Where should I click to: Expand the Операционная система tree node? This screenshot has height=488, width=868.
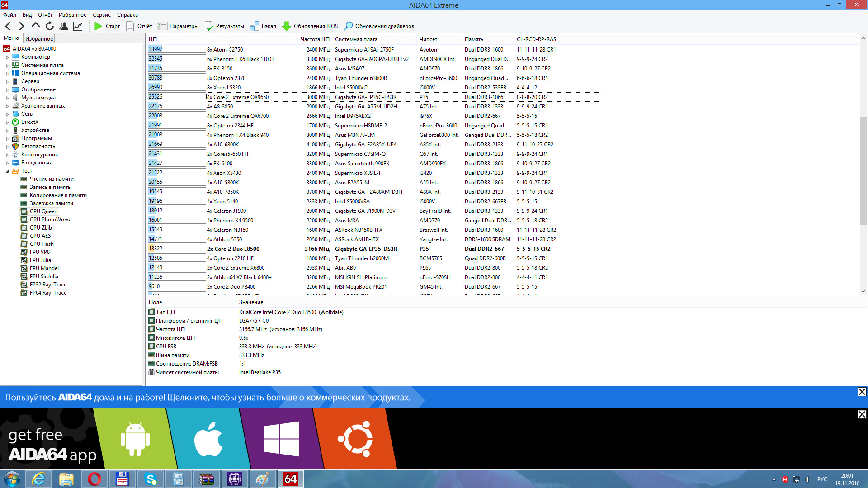pos(7,74)
